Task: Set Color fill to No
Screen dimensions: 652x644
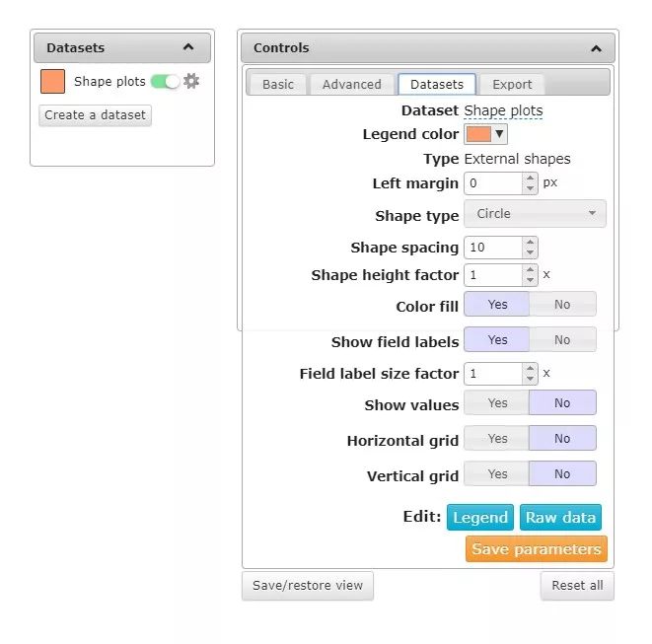Action: [x=562, y=305]
